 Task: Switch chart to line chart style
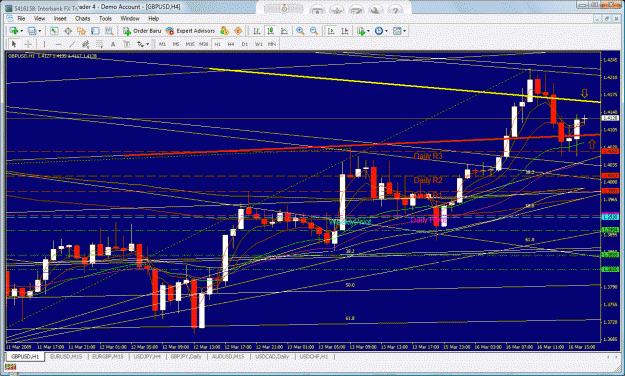pos(284,31)
